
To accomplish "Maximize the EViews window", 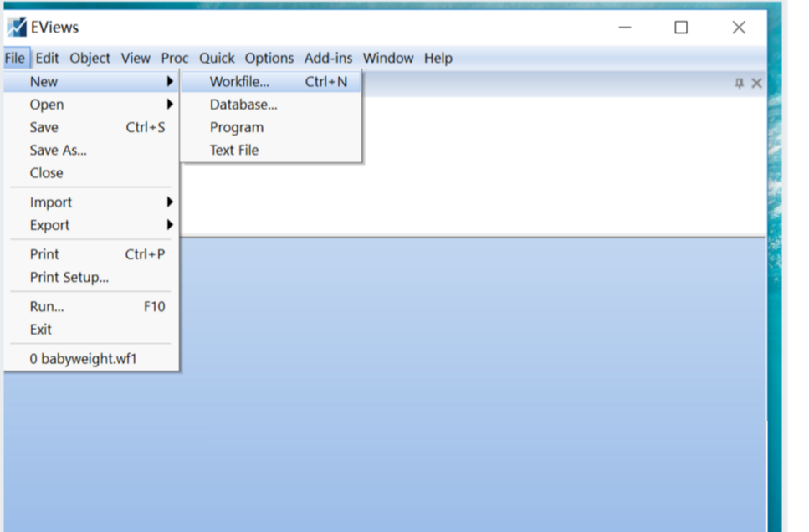I will pyautogui.click(x=681, y=28).
